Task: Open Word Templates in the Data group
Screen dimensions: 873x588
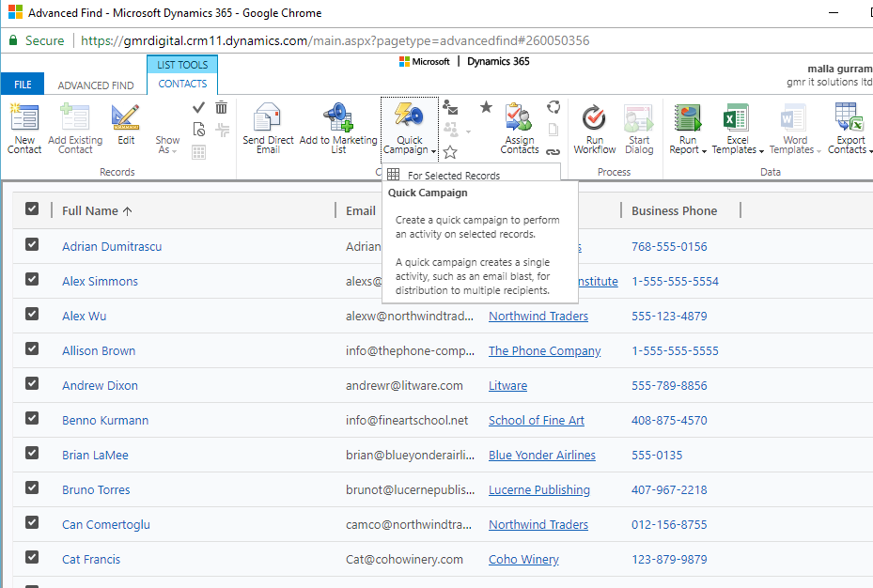Action: coord(794,129)
